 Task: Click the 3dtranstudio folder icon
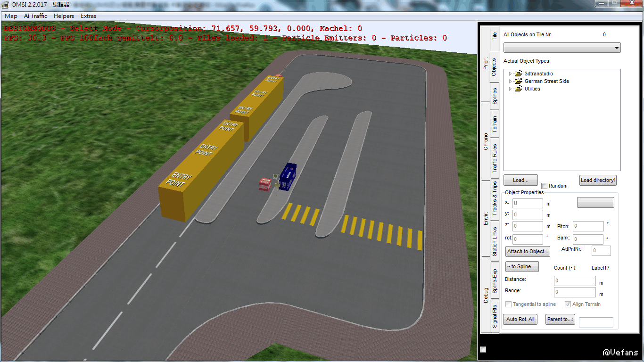pyautogui.click(x=518, y=74)
